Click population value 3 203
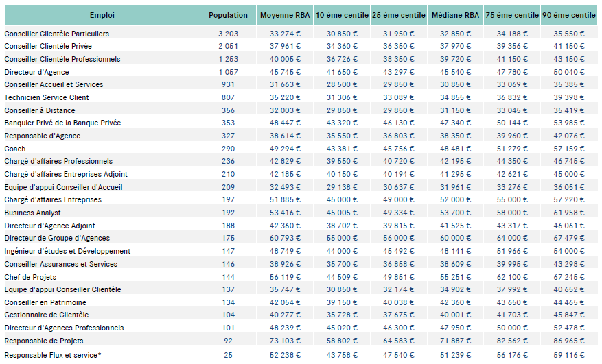 [x=228, y=34]
